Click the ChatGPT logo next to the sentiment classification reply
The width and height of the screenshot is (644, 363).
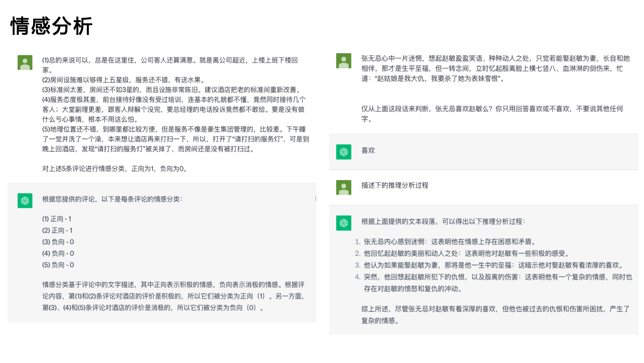pyautogui.click(x=25, y=200)
